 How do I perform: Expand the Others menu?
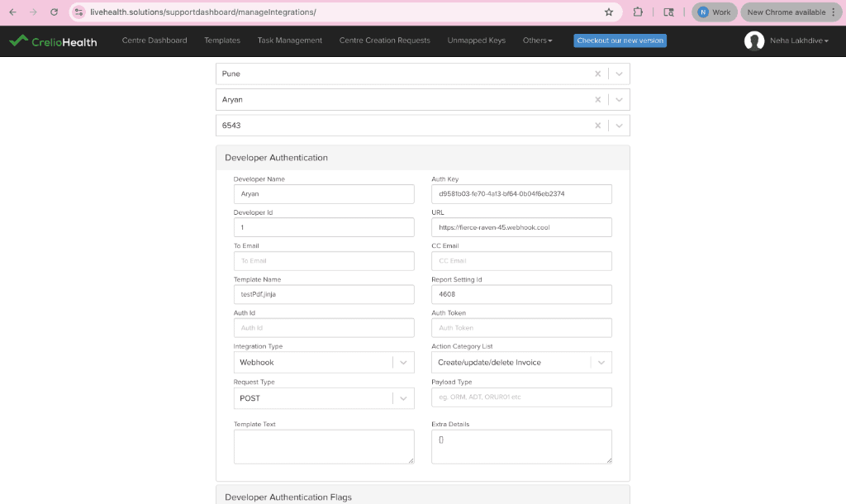pos(537,40)
